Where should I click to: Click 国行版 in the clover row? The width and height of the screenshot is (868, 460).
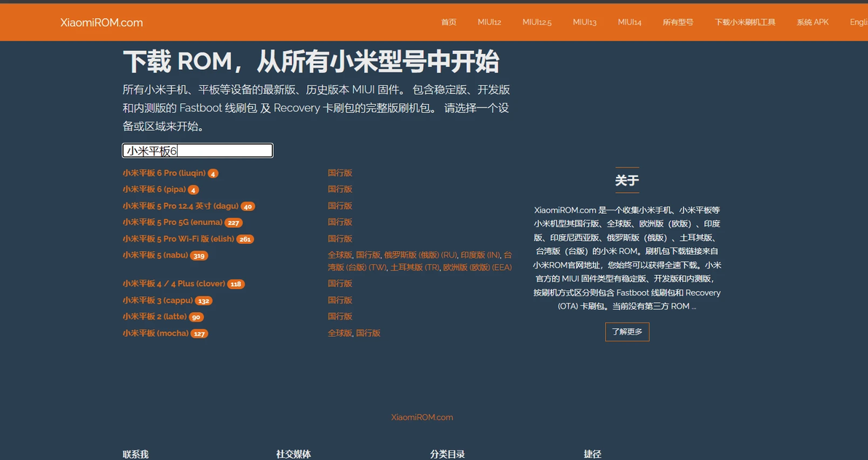click(340, 283)
